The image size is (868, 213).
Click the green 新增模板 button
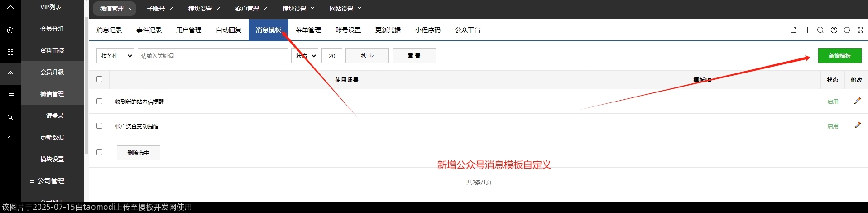tap(839, 56)
